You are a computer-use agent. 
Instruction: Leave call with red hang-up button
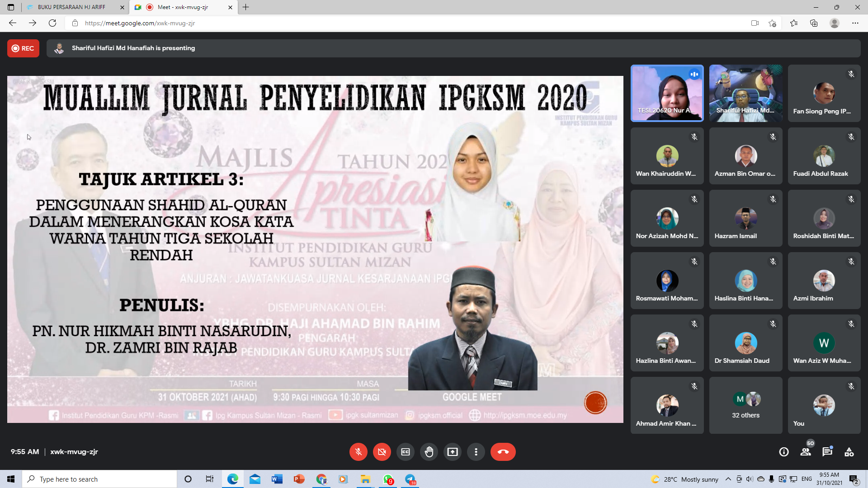click(503, 452)
